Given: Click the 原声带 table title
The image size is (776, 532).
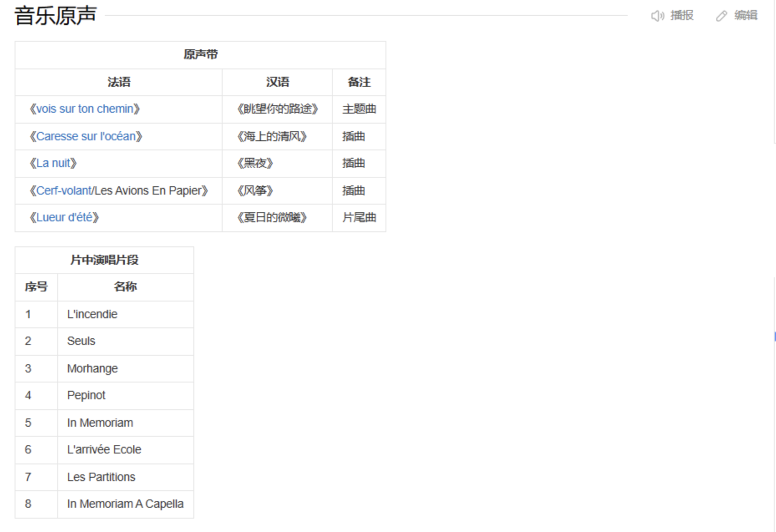Looking at the screenshot, I should click(x=200, y=55).
